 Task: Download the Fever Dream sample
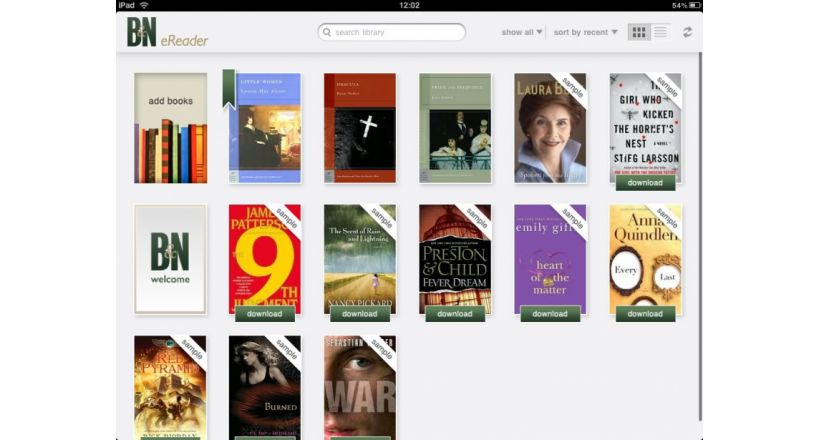click(x=455, y=314)
